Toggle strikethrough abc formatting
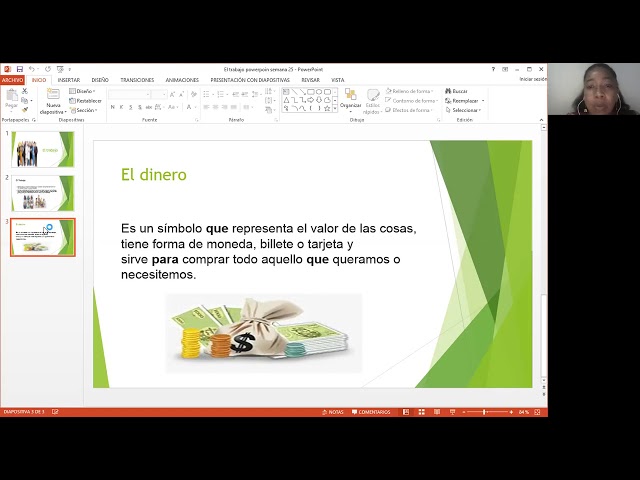This screenshot has width=640, height=480. coord(149,107)
